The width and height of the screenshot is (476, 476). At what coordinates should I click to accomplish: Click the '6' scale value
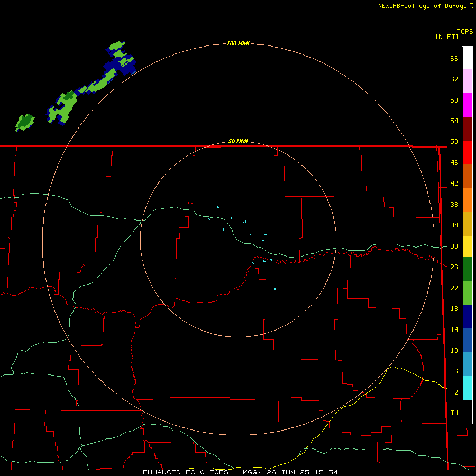tap(456, 371)
